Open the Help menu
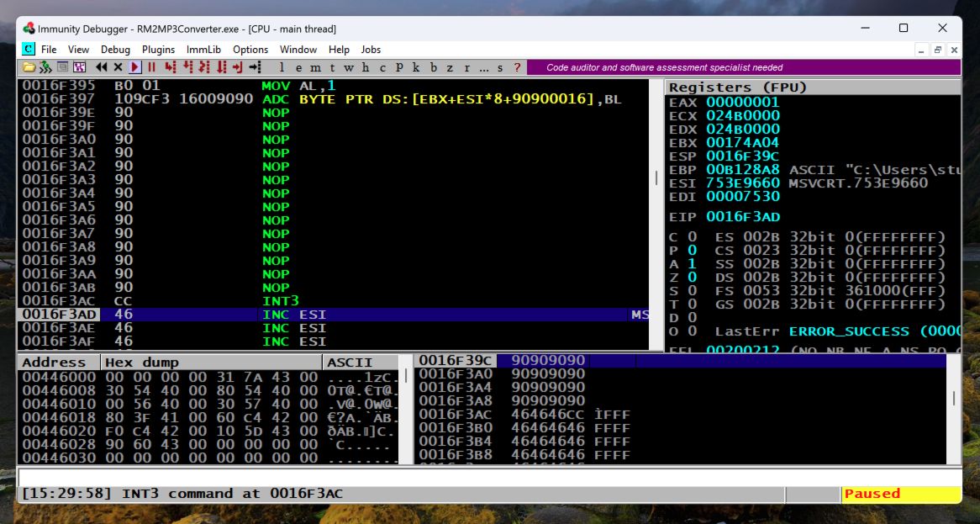 click(x=339, y=50)
